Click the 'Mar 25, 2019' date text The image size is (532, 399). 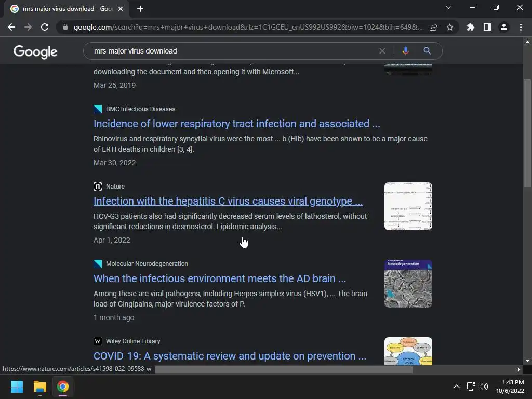click(115, 85)
